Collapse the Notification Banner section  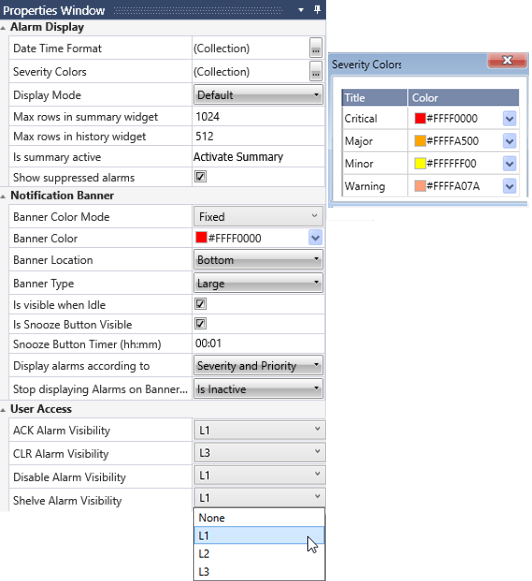(x=3, y=196)
